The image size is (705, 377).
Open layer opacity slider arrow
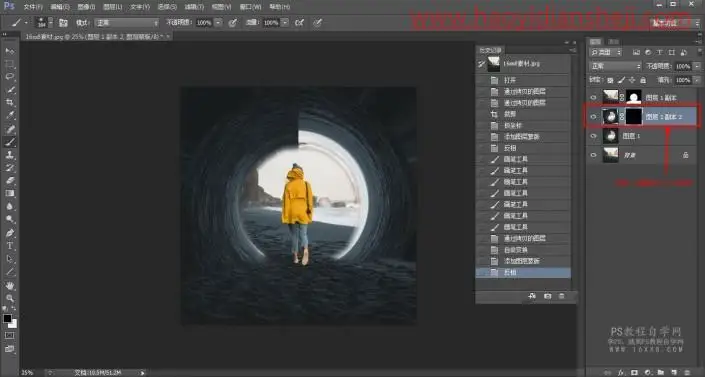coord(697,66)
